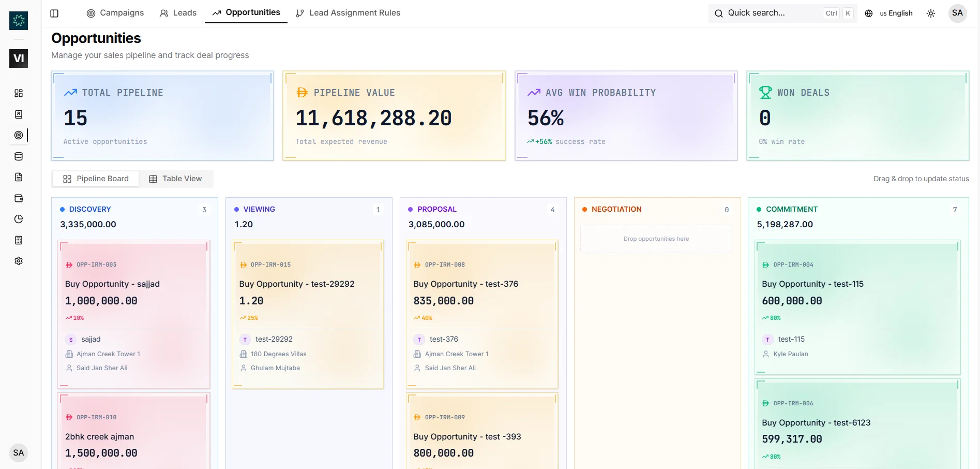Go to the Campaigns navigation item
This screenshot has width=980, height=469.
pyautogui.click(x=115, y=13)
